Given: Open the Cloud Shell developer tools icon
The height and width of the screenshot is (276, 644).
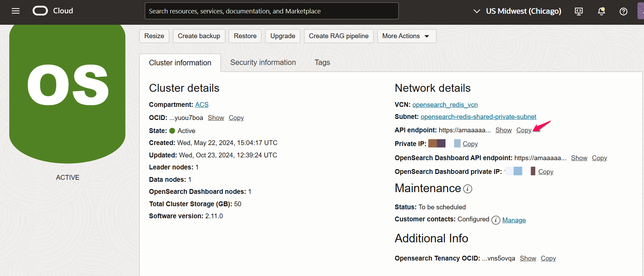Looking at the screenshot, I should [x=579, y=11].
